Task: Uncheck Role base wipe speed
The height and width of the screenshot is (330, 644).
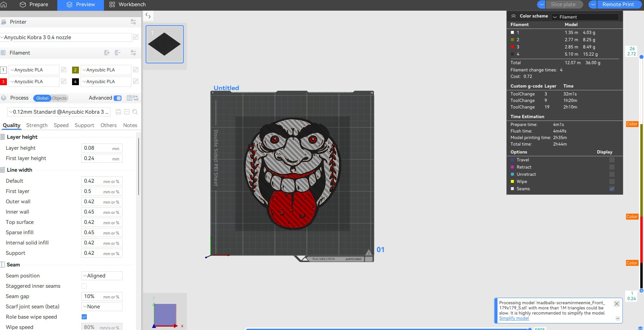Action: pos(84,317)
